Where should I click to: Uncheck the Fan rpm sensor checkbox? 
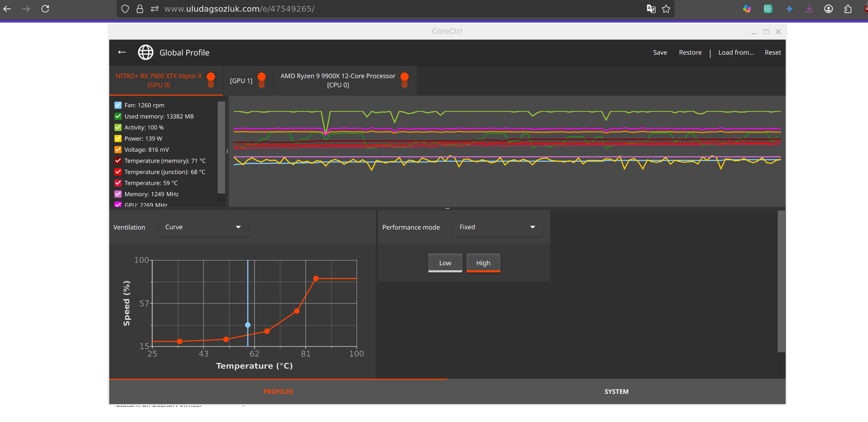click(118, 105)
